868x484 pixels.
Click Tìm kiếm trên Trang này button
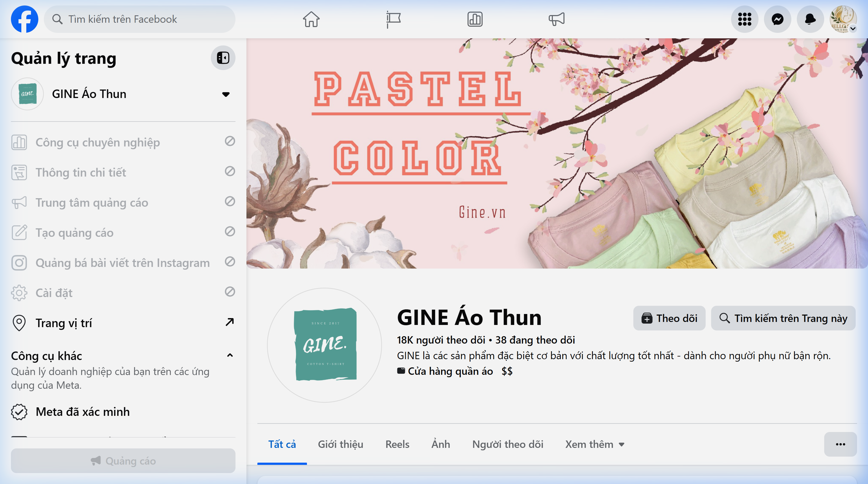[x=783, y=318]
